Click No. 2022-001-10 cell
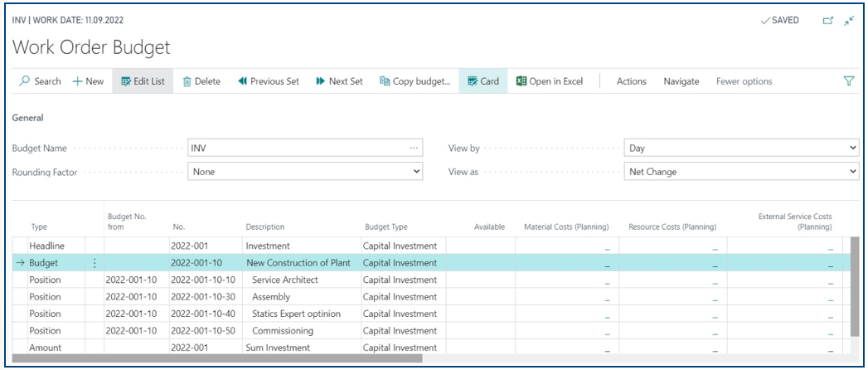Image resolution: width=868 pixels, height=370 pixels. [x=206, y=263]
